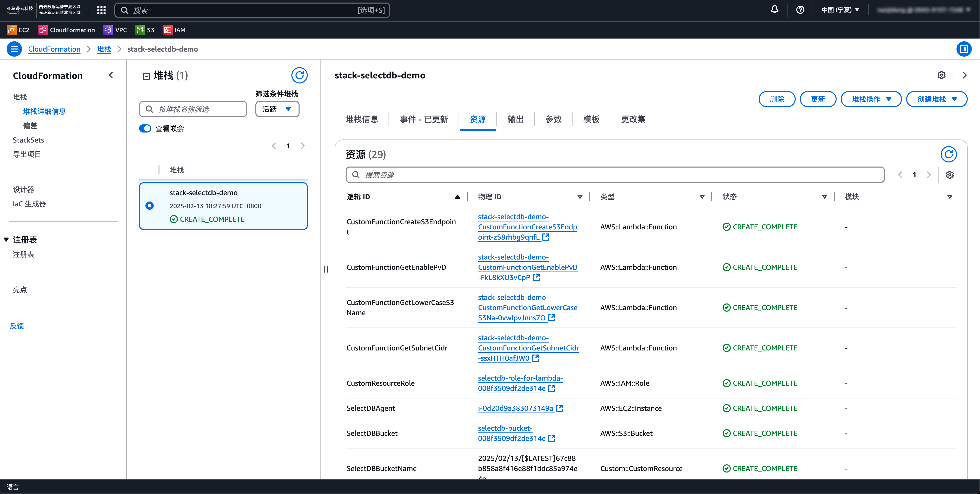Refresh the stacks list

coord(299,75)
